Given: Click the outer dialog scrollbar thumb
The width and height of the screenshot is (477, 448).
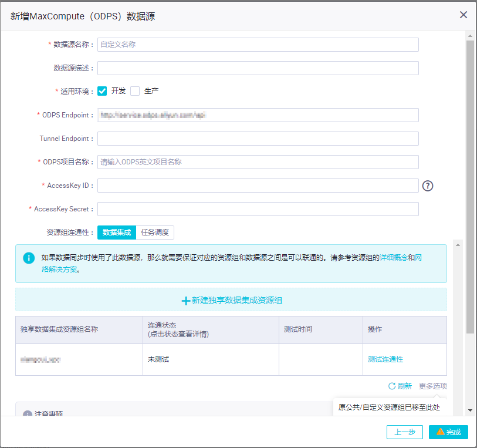Looking at the screenshot, I should point(470,187).
